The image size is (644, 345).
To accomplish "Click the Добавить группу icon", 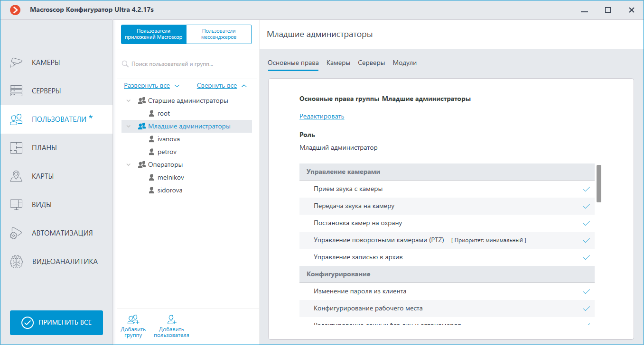I will click(x=133, y=319).
